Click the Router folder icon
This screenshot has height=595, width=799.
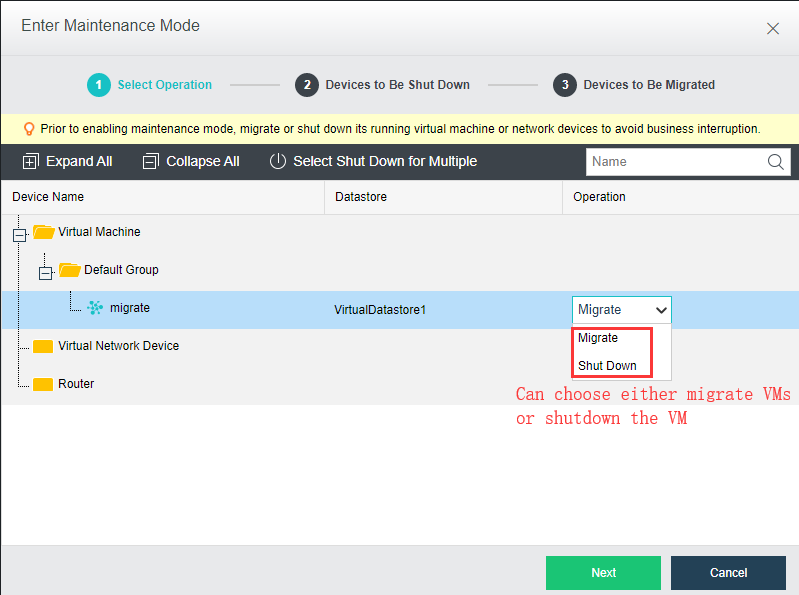pos(43,384)
